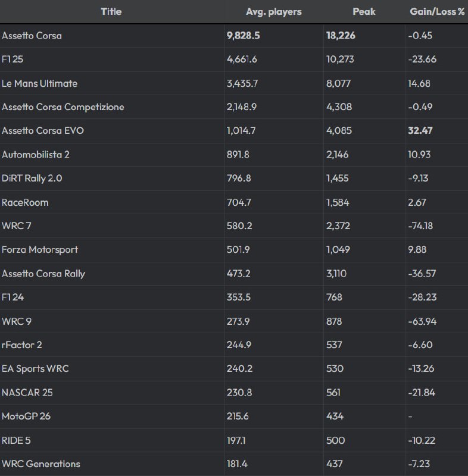Select Assetto Corsa EVO title

point(43,130)
